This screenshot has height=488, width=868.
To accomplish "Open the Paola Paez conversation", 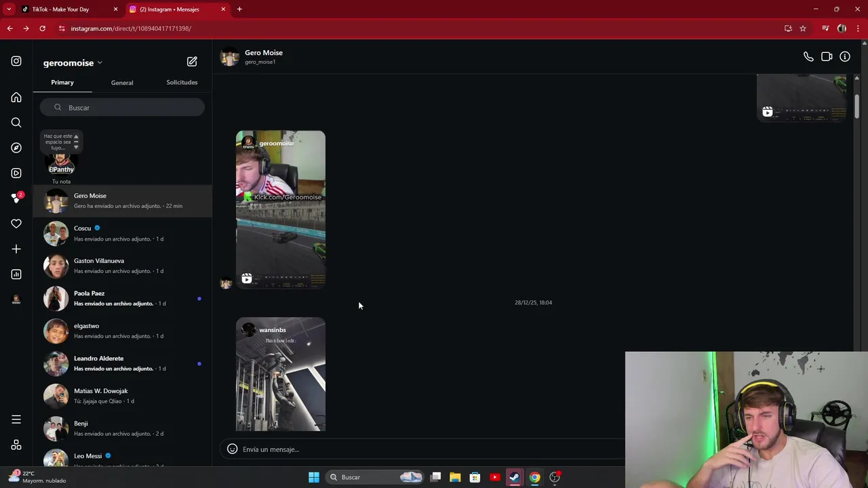I will (122, 298).
